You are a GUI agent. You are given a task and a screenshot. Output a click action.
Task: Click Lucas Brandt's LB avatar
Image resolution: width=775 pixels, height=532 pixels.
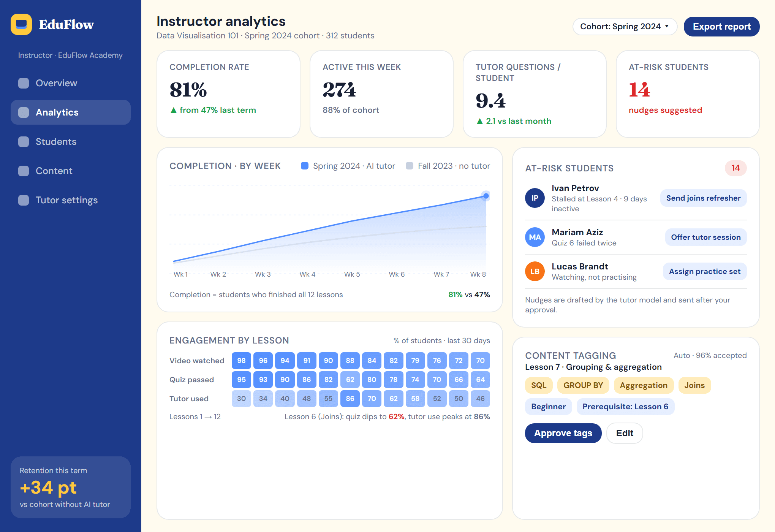coord(535,271)
